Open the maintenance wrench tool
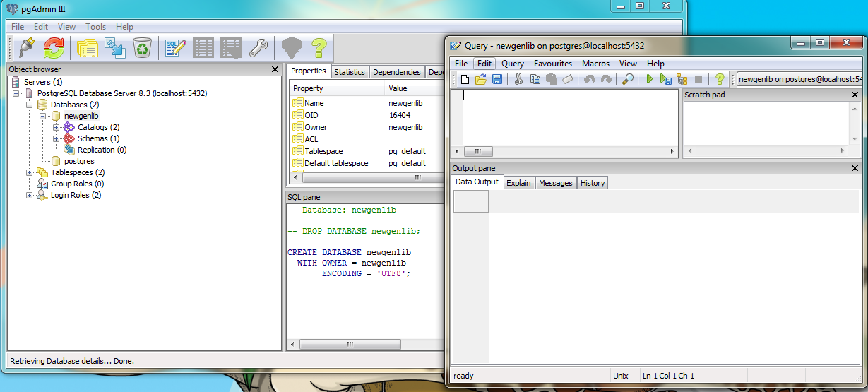 [258, 48]
